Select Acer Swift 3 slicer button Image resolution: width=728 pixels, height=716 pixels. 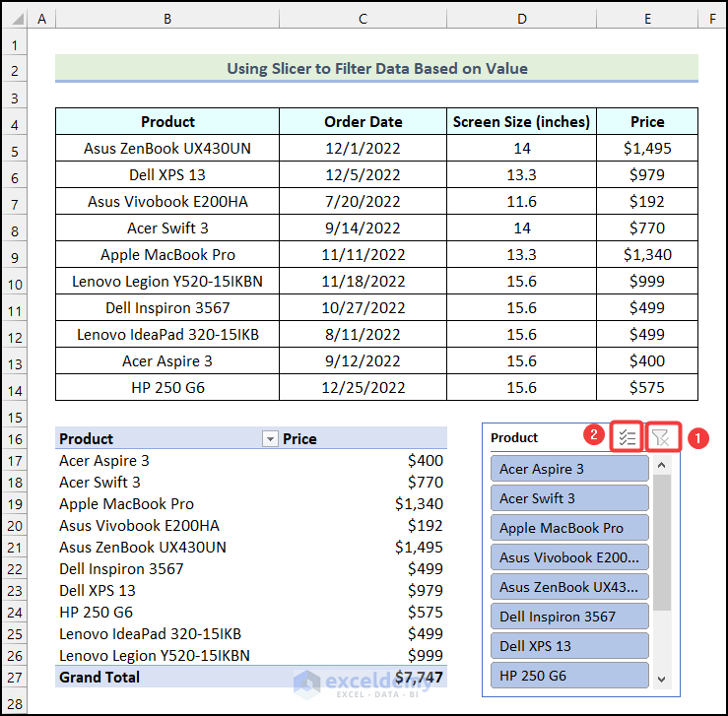click(568, 498)
